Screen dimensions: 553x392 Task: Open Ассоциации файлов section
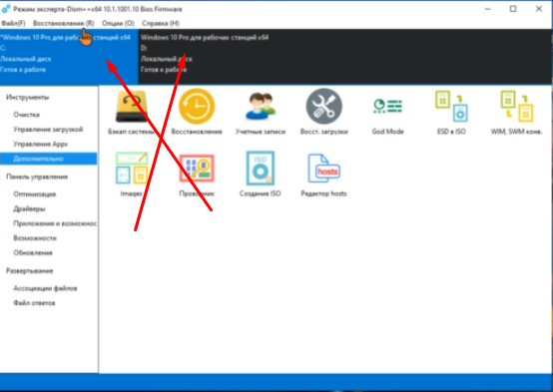(45, 288)
